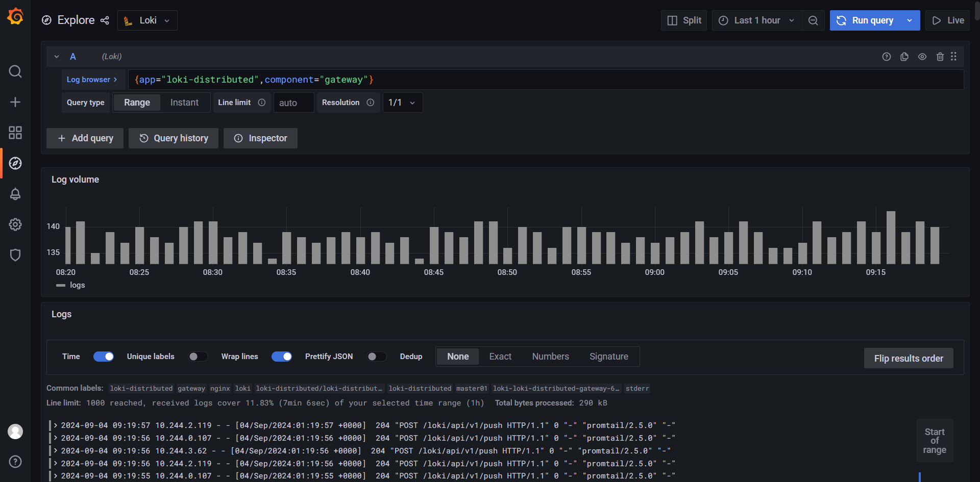Click the Split button
The image size is (980, 482).
[684, 20]
